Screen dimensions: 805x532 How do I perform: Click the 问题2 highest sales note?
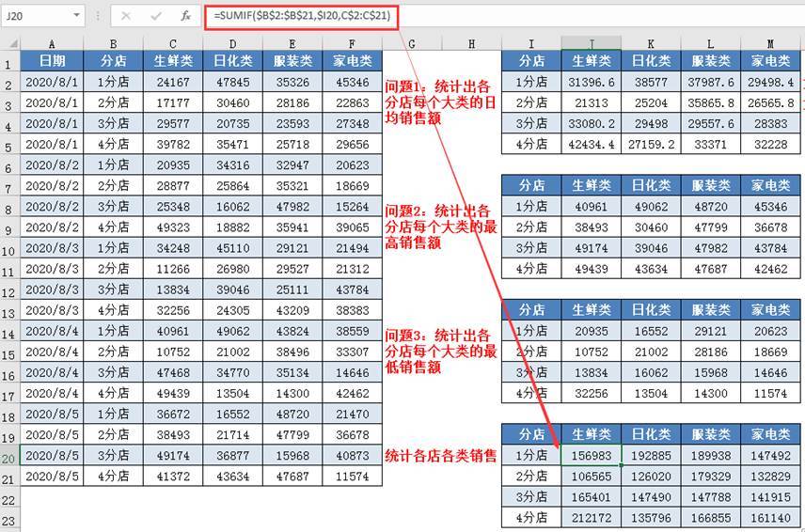(440, 227)
